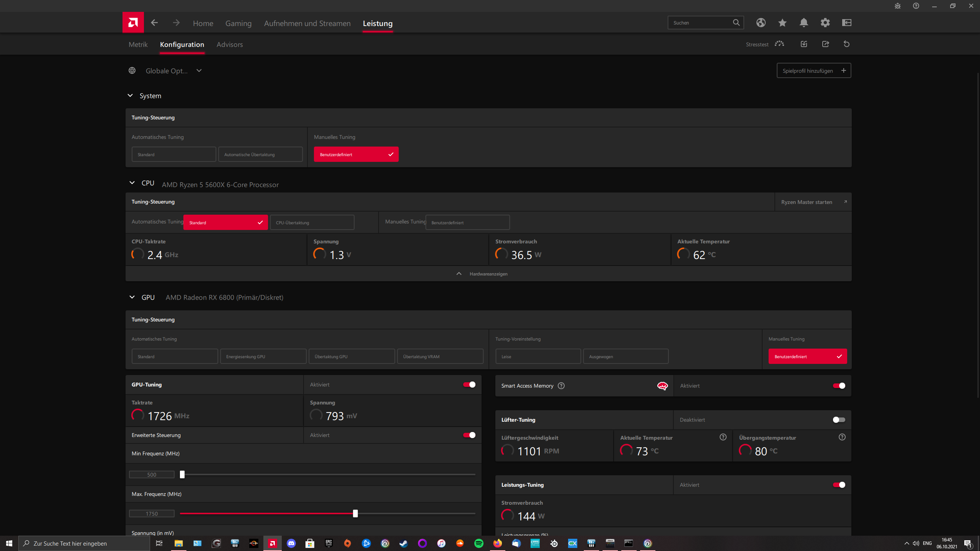
Task: Click the Stresstest gauge icon
Action: (x=779, y=44)
